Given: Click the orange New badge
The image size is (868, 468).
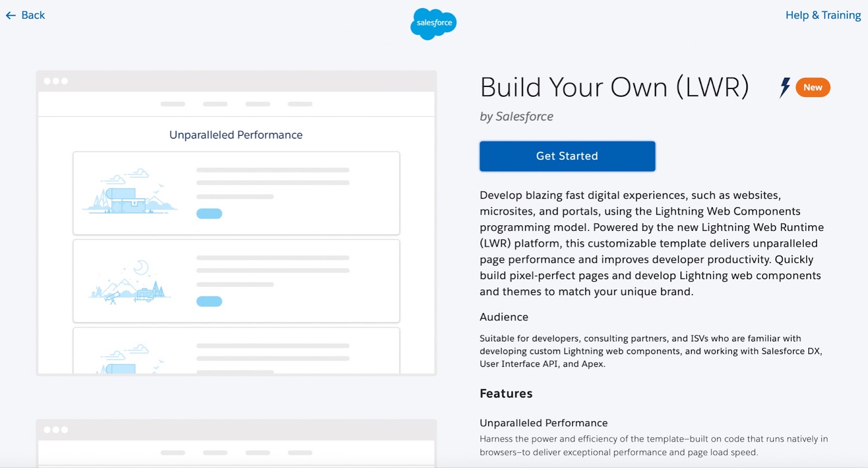Looking at the screenshot, I should point(813,87).
